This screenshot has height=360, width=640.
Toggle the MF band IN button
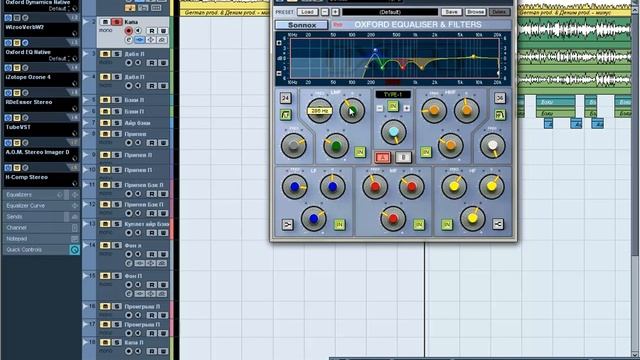coord(419,224)
